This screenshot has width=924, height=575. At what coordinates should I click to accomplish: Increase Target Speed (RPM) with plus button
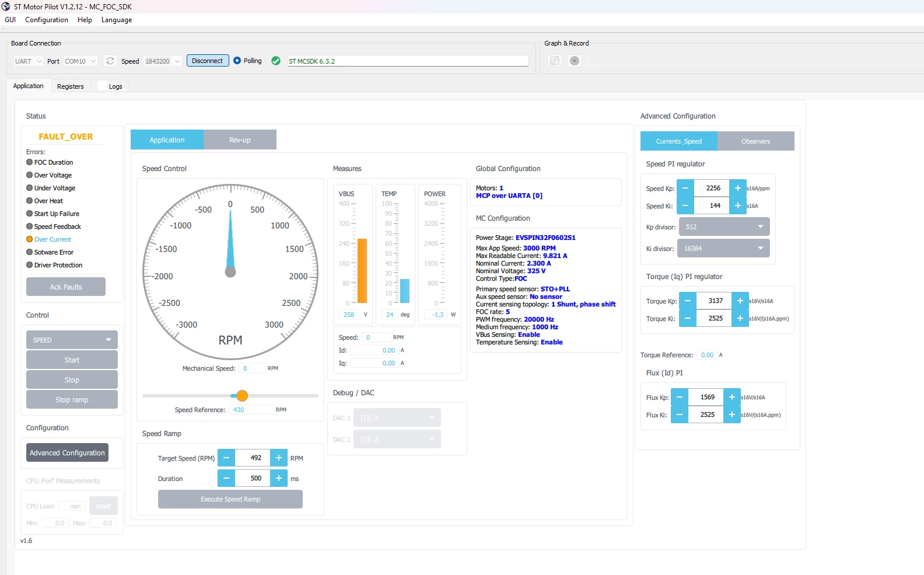(x=279, y=458)
